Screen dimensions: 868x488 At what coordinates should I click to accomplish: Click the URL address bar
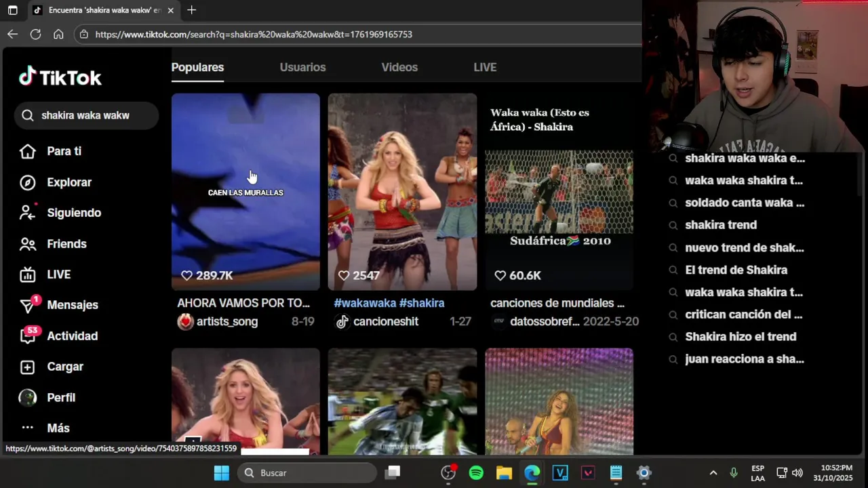pyautogui.click(x=358, y=34)
